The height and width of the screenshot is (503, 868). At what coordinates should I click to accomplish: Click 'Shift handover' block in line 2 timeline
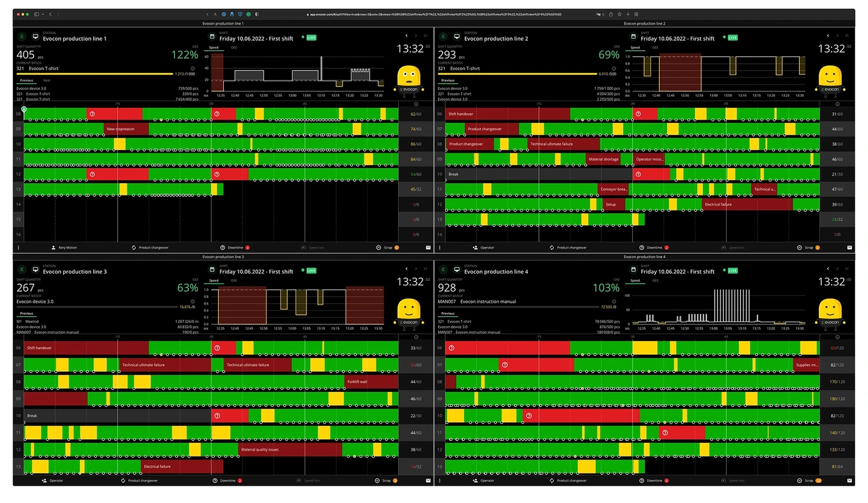[508, 114]
